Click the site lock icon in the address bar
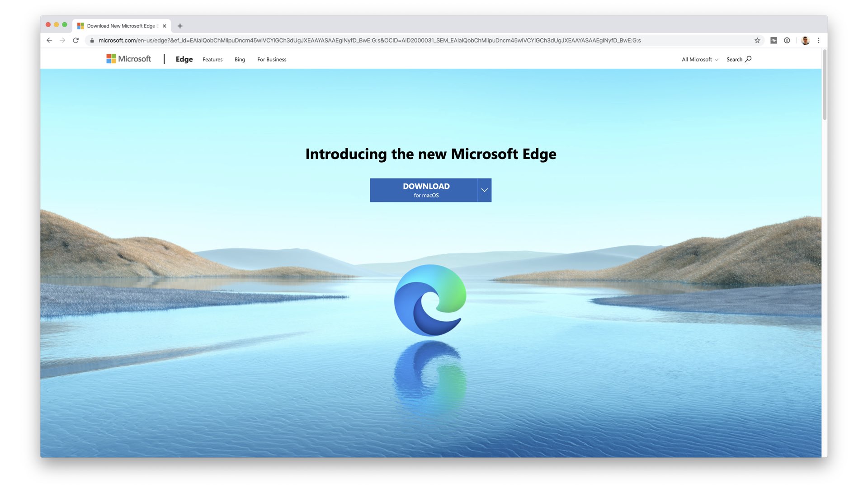Image resolution: width=868 pixels, height=488 pixels. tap(92, 40)
